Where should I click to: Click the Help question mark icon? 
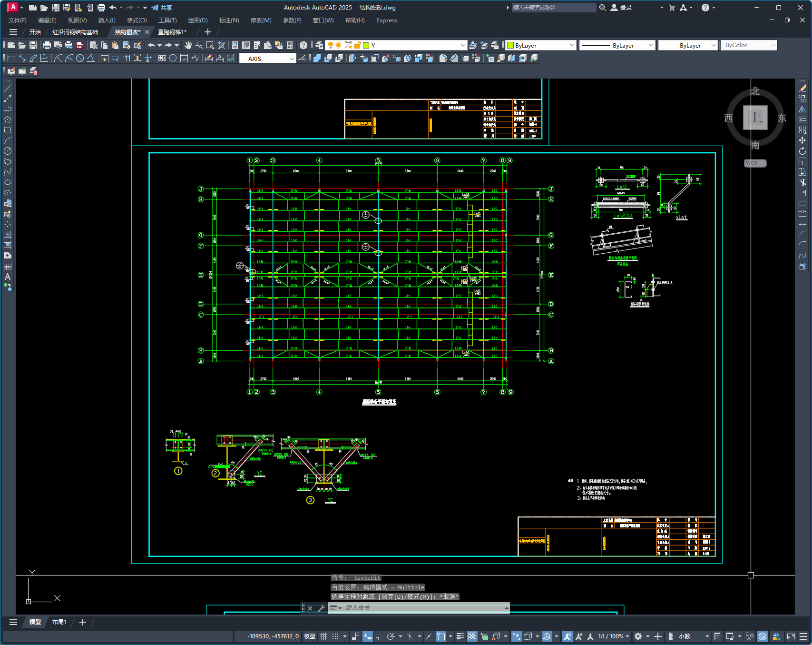303,45
